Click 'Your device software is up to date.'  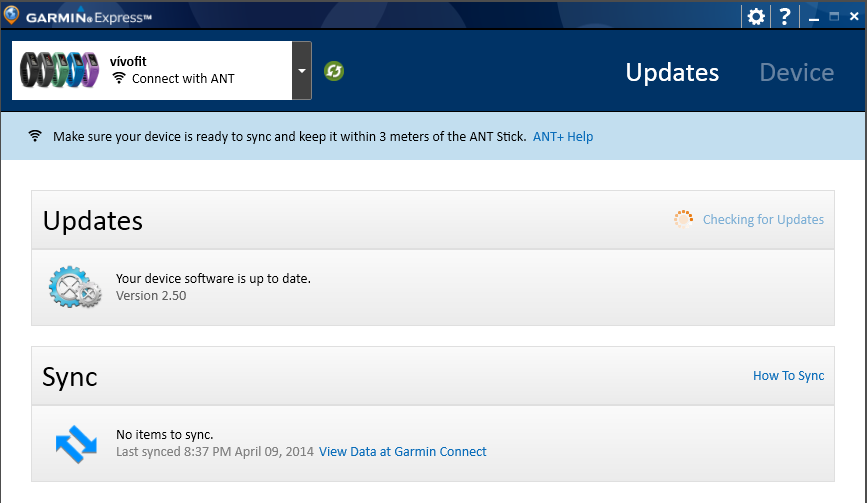tap(213, 279)
